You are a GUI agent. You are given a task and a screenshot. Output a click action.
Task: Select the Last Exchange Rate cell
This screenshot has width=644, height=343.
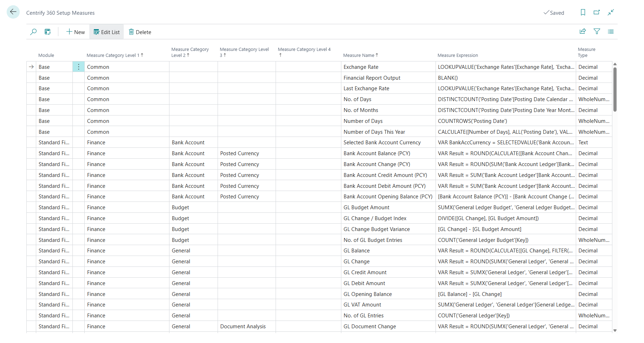coord(388,88)
